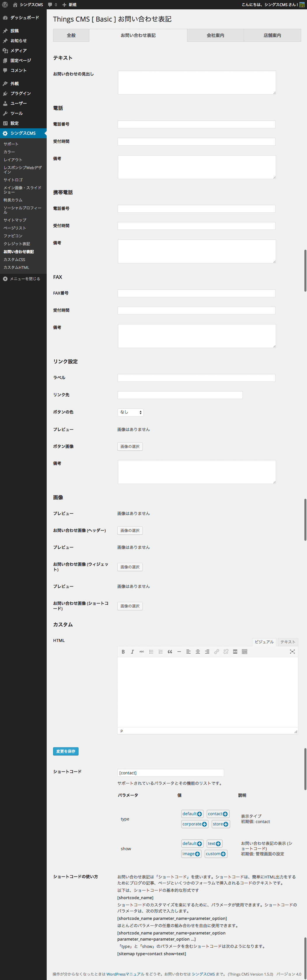Insert a horizontal line in editor
Screen dimensions: 307x980
click(179, 652)
